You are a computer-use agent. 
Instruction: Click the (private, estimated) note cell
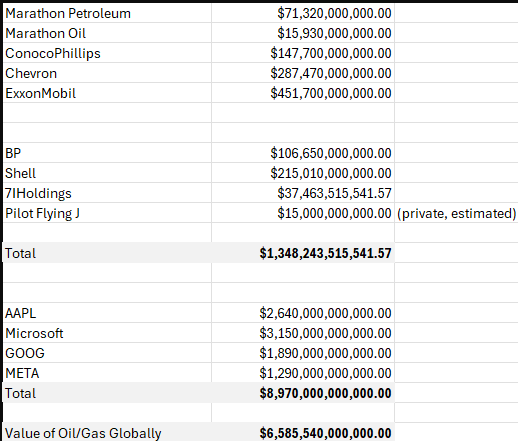click(x=456, y=213)
